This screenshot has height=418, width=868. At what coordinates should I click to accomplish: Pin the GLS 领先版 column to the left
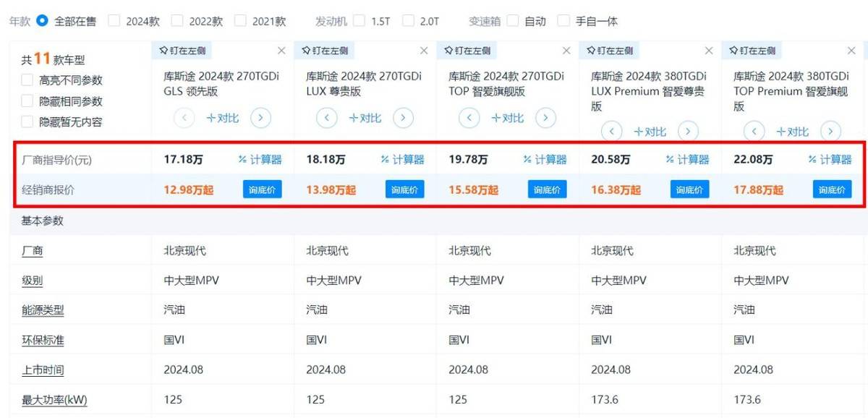point(183,51)
